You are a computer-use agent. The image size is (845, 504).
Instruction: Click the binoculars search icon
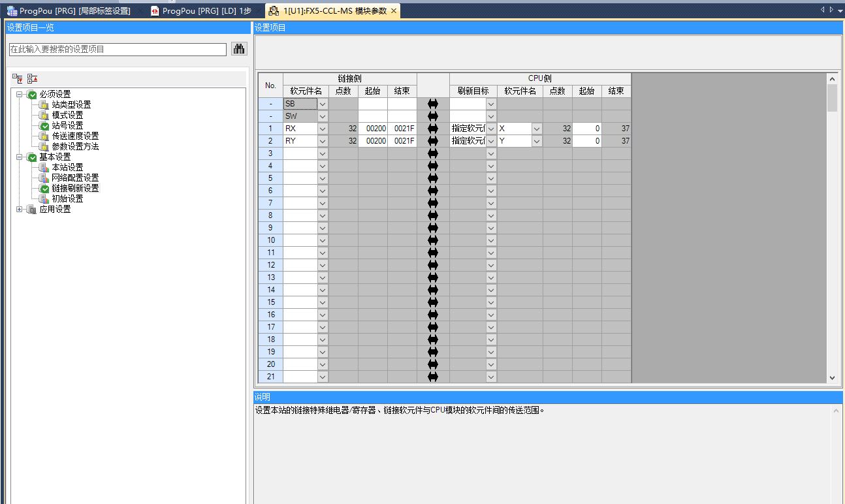239,49
